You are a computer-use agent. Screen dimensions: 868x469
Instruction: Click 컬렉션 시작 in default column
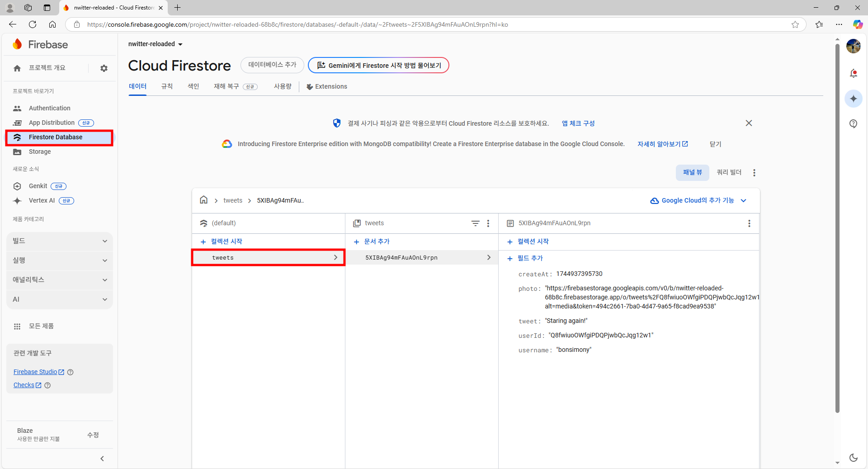(x=222, y=242)
